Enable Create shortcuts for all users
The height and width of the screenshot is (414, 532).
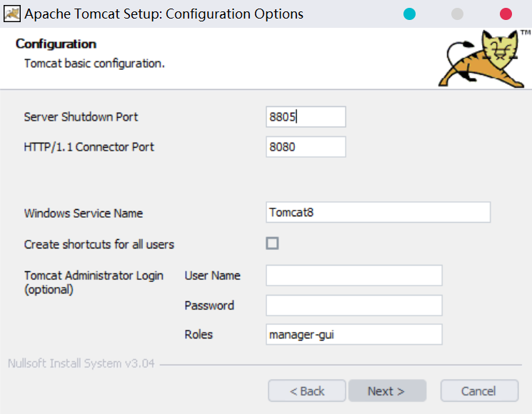[272, 243]
